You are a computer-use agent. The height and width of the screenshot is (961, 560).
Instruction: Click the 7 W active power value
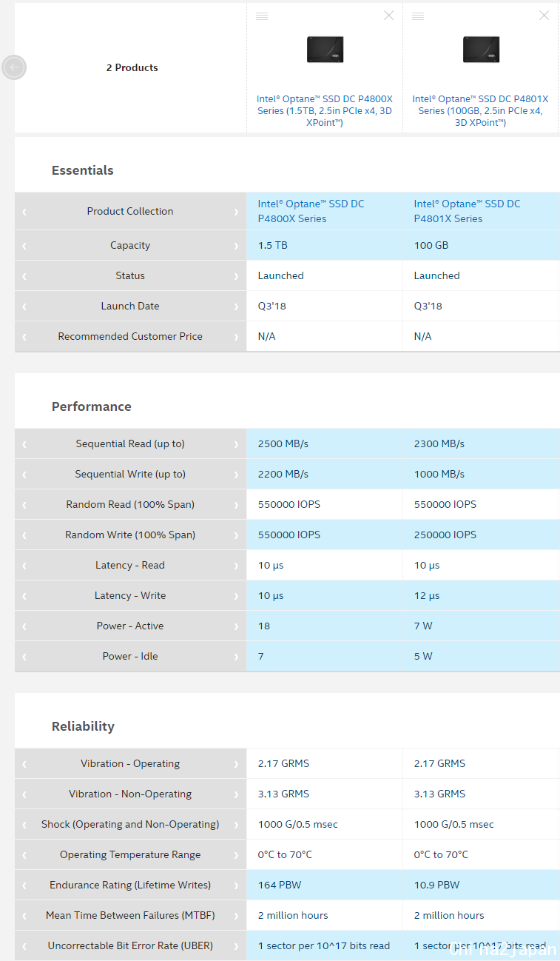pyautogui.click(x=423, y=626)
